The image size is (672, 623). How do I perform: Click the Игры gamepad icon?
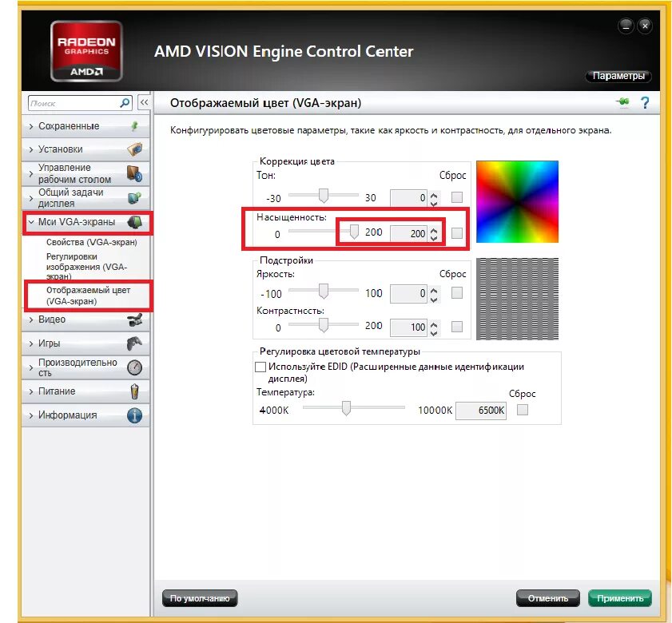(x=134, y=343)
